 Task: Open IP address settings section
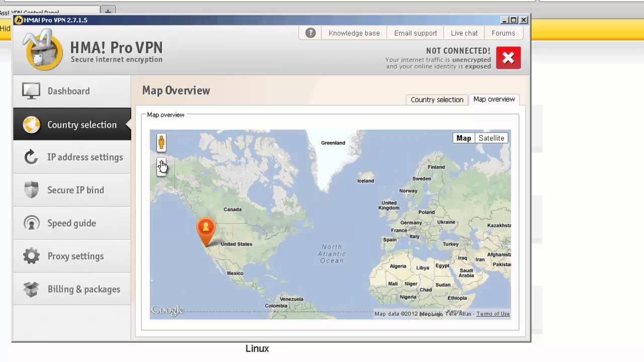coord(72,157)
